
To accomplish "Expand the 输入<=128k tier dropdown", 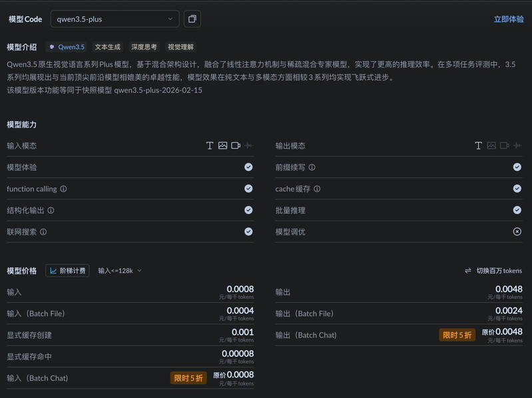I will tap(120, 271).
